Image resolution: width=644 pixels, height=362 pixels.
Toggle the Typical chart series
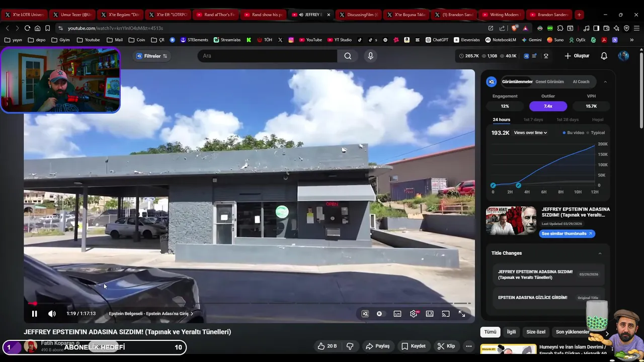(596, 133)
